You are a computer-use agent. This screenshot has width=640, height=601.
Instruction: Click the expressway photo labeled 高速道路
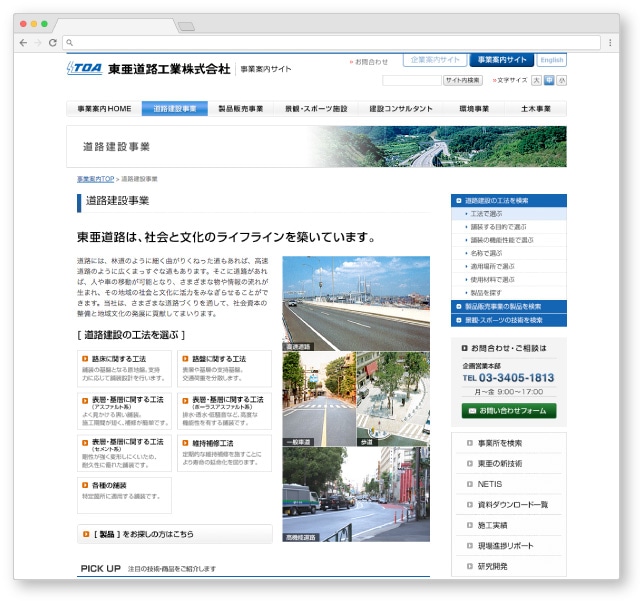coord(356,303)
